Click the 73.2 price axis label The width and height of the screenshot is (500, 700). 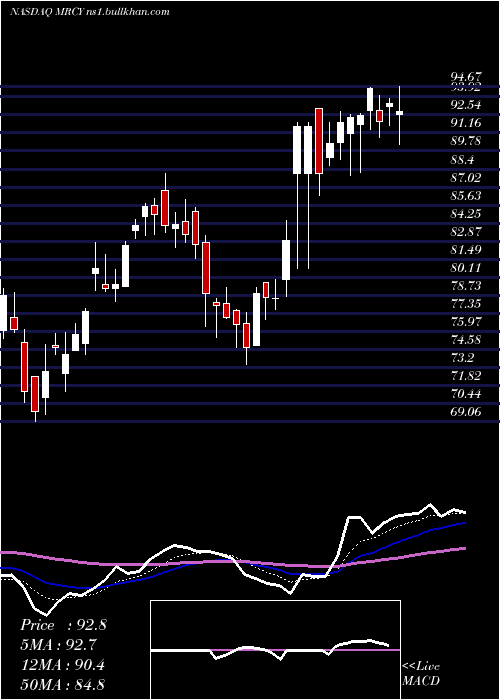pyautogui.click(x=462, y=358)
